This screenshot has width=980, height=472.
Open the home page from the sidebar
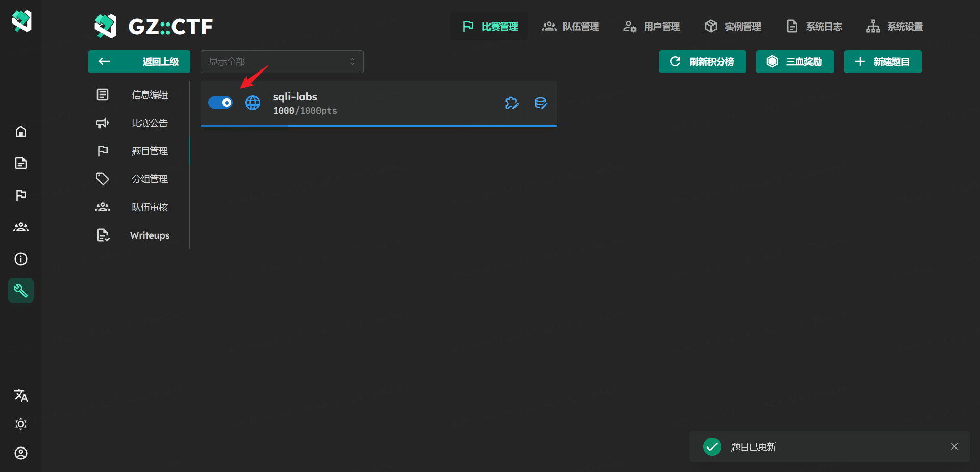point(21,132)
